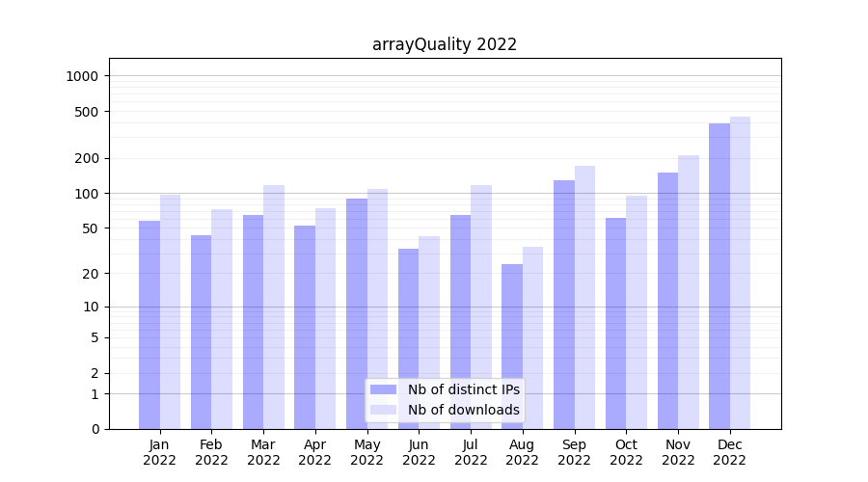
Task: Click the 'Apr 2022' x-axis label
Action: tap(315, 452)
